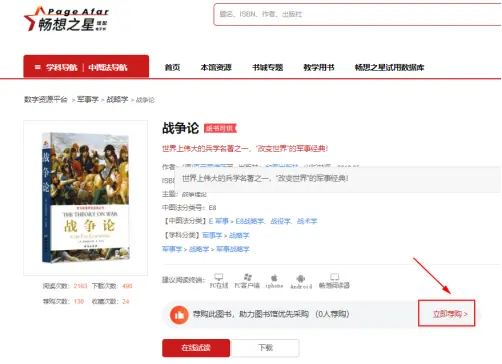The image size is (502, 364).
Task: Click the hamburger icon beside 学科导航
Action: 38,67
